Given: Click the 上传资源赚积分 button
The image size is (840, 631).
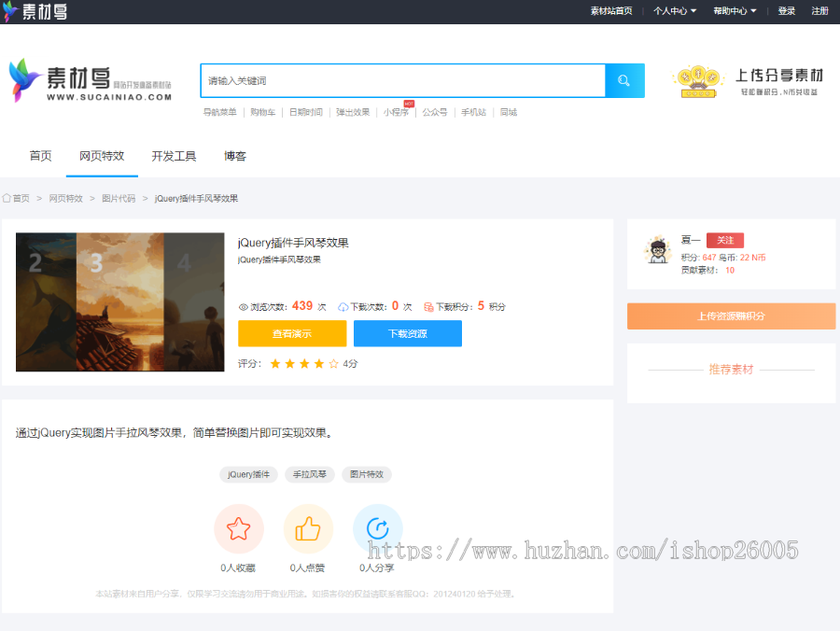Looking at the screenshot, I should coord(731,316).
